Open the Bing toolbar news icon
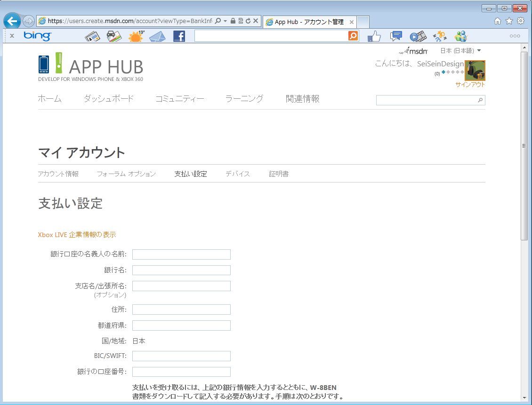Screen dimensions: 532x405 click(x=92, y=36)
